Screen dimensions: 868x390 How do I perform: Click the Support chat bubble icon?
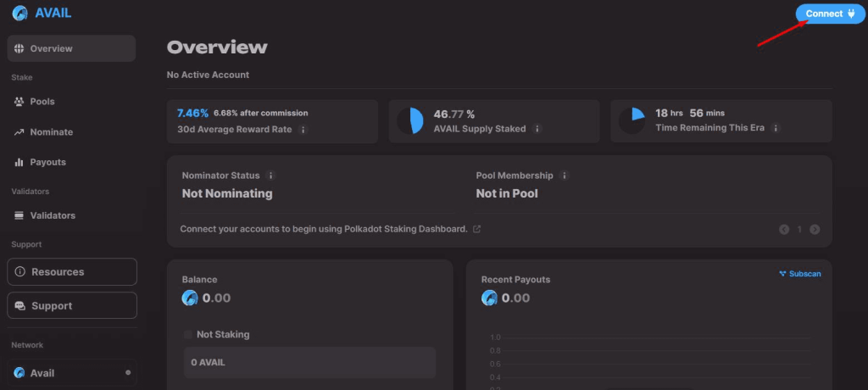[20, 306]
